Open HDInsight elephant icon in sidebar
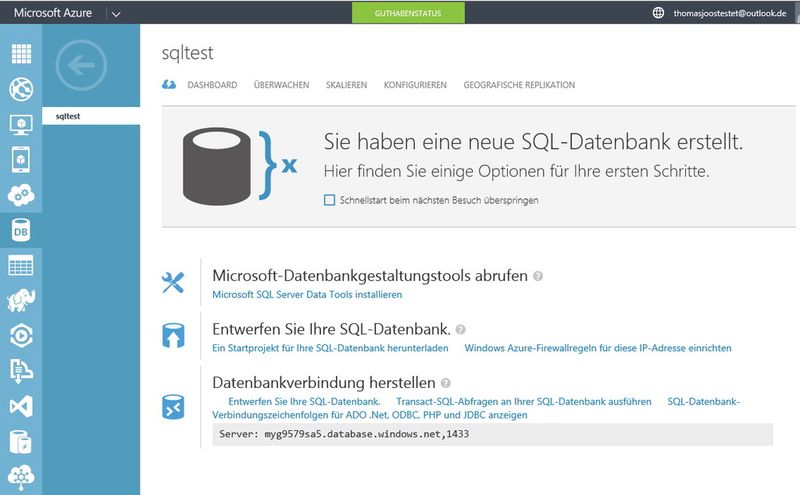The height and width of the screenshot is (495, 800). [21, 301]
